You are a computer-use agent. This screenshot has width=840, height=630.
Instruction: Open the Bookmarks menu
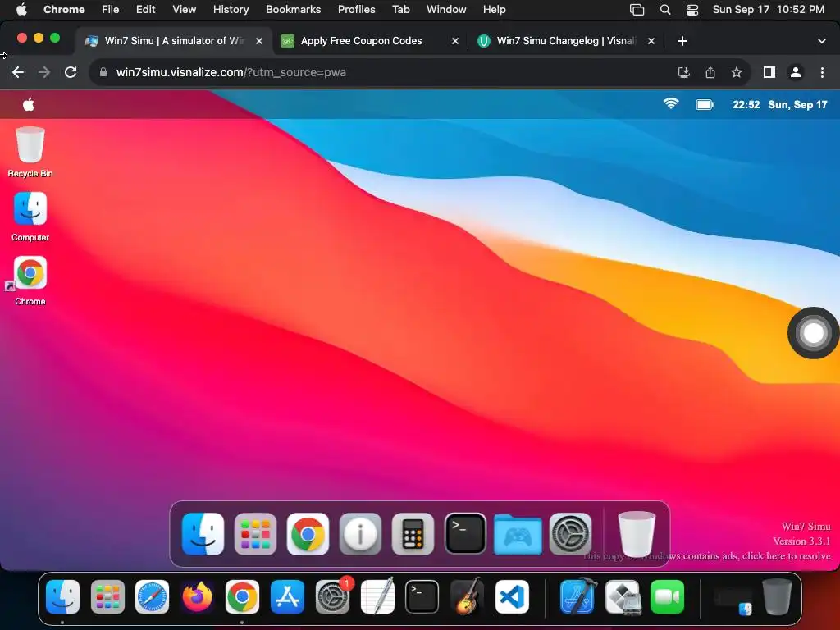point(293,9)
